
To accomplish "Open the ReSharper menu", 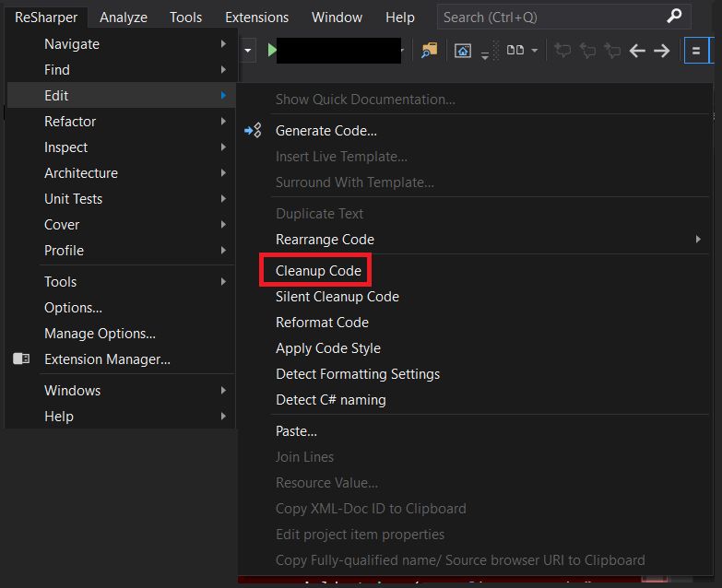I will click(46, 17).
